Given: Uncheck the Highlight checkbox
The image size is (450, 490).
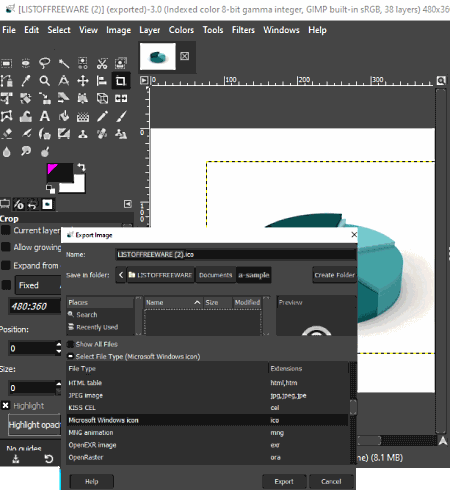Looking at the screenshot, I should [6, 405].
